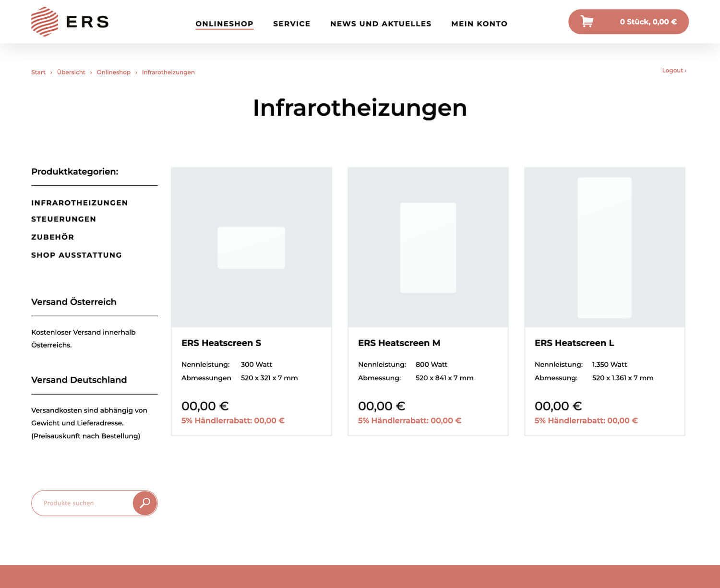Open the INFRAROTHEIZUNGEN category
The image size is (720, 588).
coord(79,203)
